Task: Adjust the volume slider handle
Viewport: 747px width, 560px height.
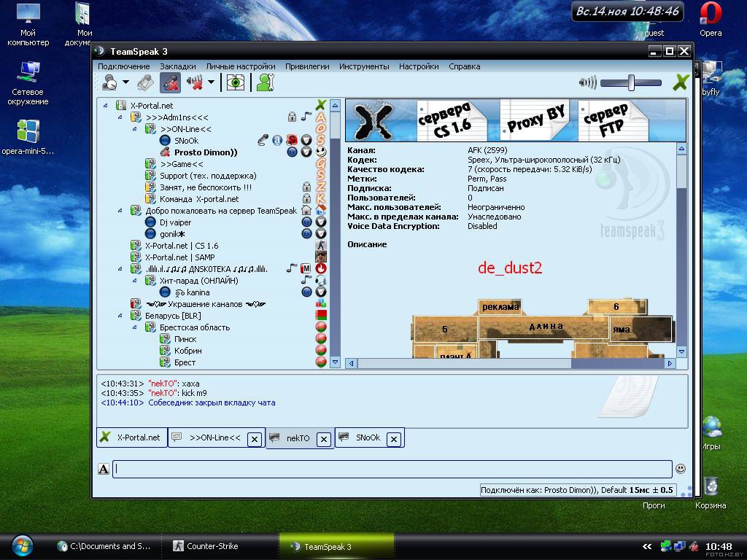Action: click(x=631, y=83)
